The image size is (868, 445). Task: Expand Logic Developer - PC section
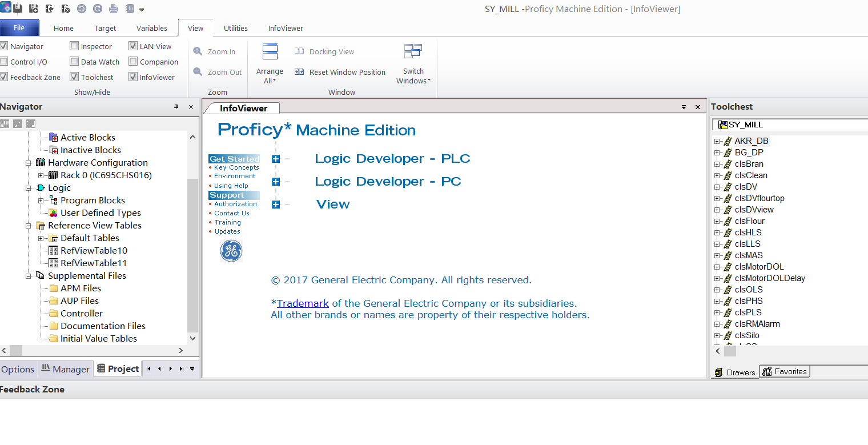click(276, 182)
